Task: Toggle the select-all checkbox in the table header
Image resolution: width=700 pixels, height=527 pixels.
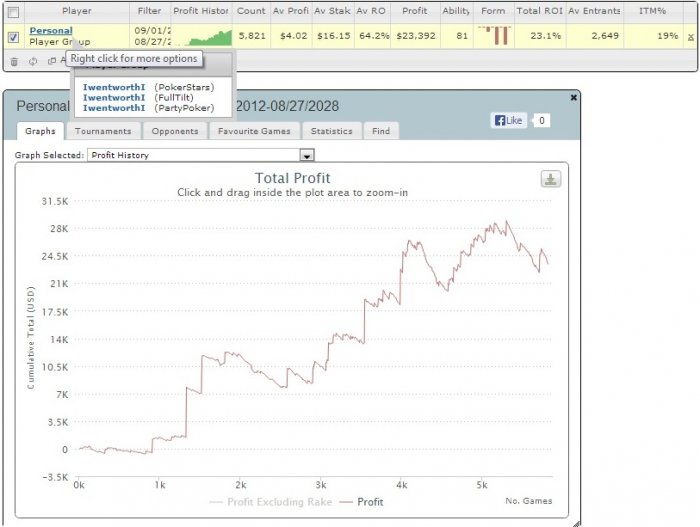Action: pyautogui.click(x=13, y=12)
